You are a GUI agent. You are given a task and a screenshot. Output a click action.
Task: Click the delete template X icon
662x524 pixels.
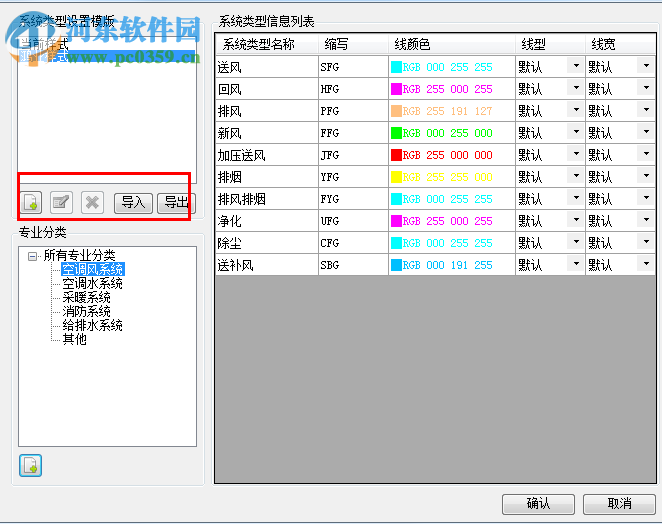92,203
